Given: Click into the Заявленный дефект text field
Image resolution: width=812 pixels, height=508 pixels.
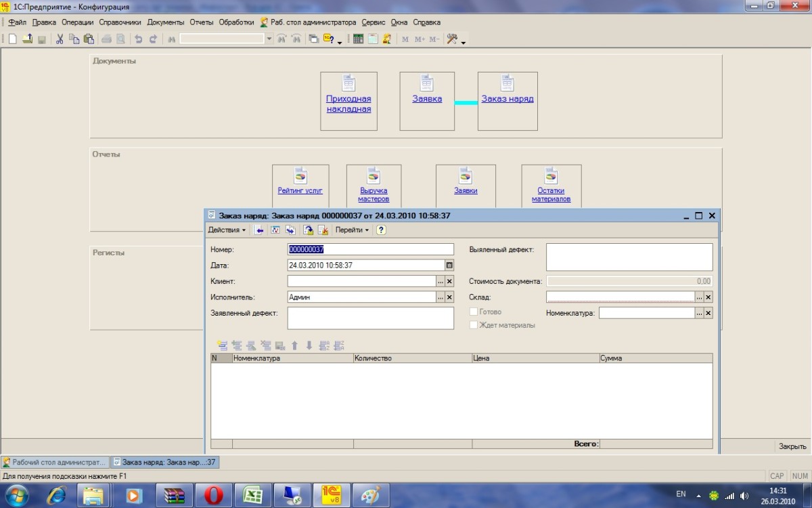Looking at the screenshot, I should (370, 318).
